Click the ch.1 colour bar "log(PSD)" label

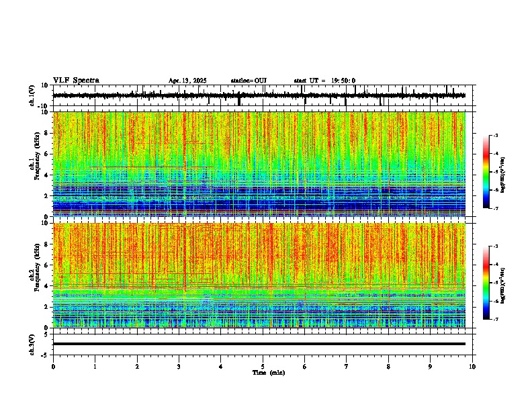tap(503, 175)
